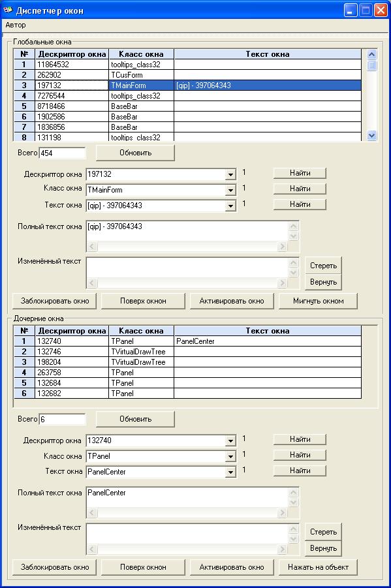Click the global Стереть button
The image size is (391, 588).
pyautogui.click(x=323, y=266)
